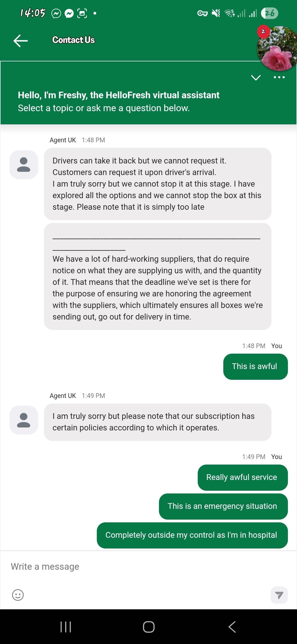Tap the agent's subscription policies reply
Screen dimensions: 297x644
(157, 422)
